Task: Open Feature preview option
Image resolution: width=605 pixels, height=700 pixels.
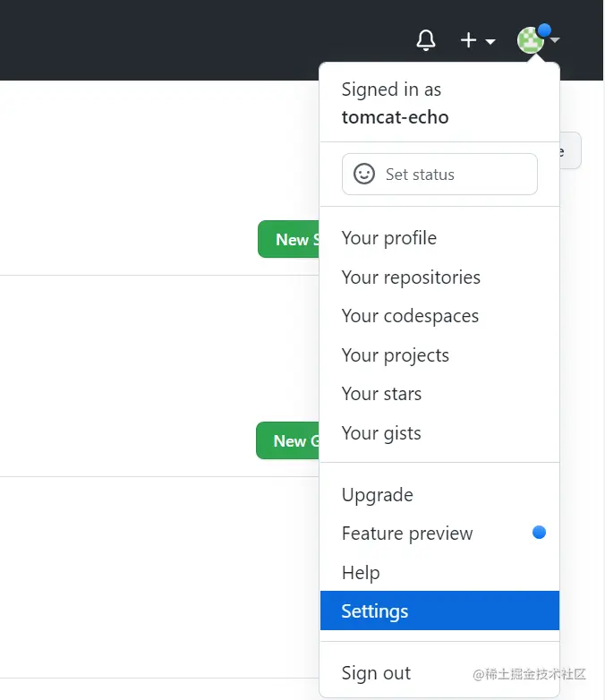Action: coord(407,534)
